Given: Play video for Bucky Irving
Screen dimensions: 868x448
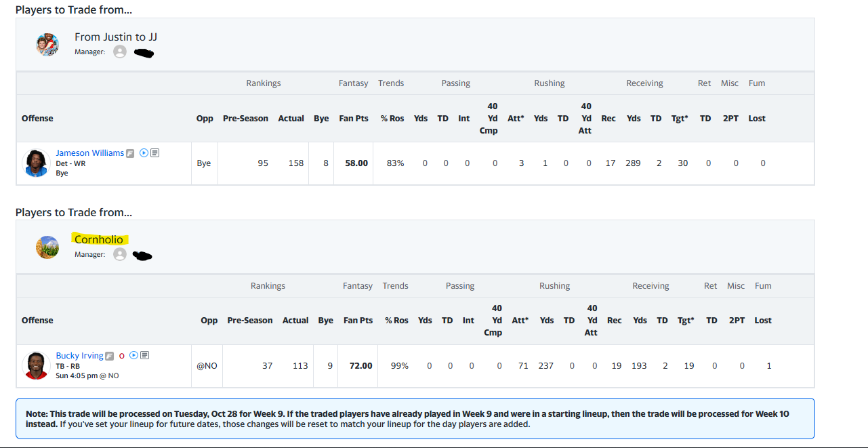Looking at the screenshot, I should click(x=133, y=355).
